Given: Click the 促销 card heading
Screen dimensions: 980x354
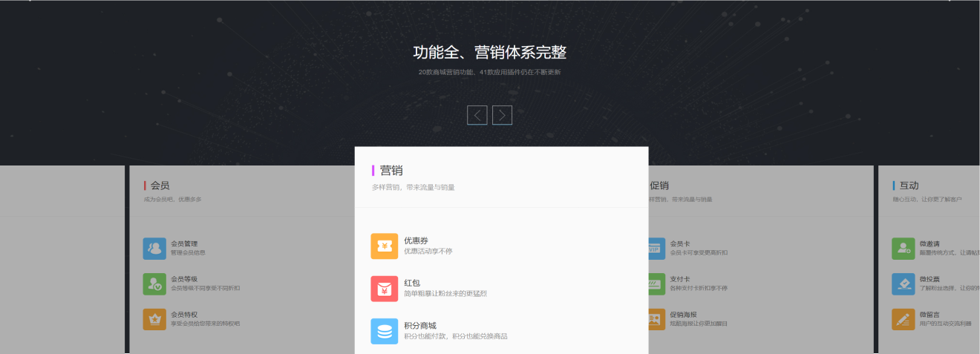Looking at the screenshot, I should 659,186.
